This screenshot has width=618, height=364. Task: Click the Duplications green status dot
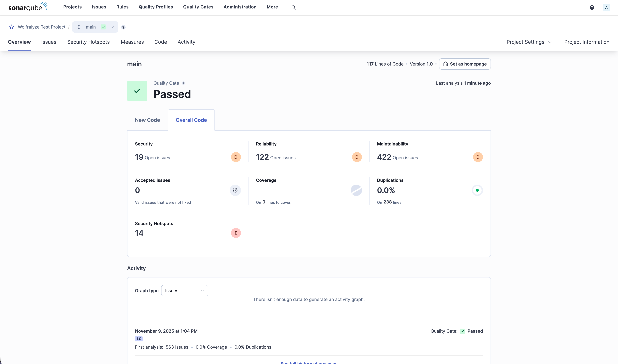tap(477, 190)
